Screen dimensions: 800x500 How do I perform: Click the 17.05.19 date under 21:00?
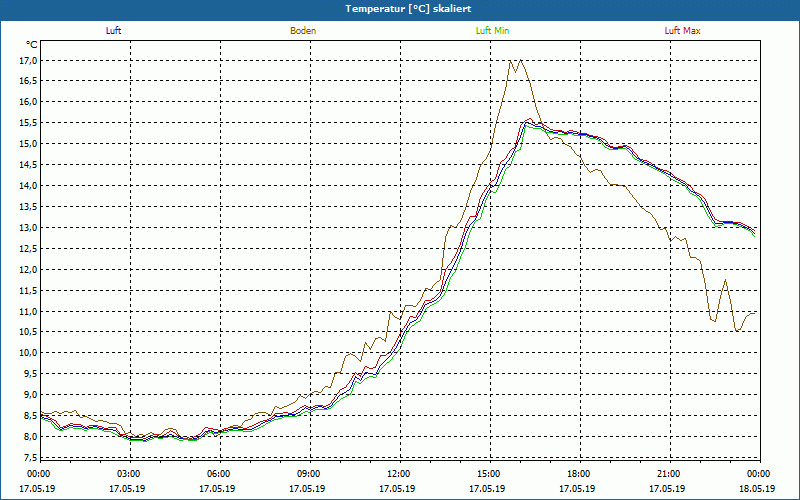tap(667, 489)
